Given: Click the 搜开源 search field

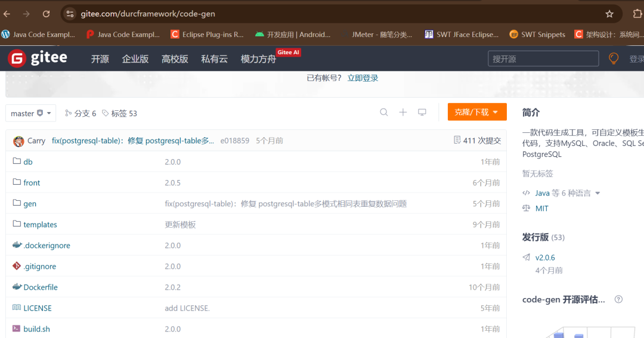Looking at the screenshot, I should pyautogui.click(x=543, y=59).
